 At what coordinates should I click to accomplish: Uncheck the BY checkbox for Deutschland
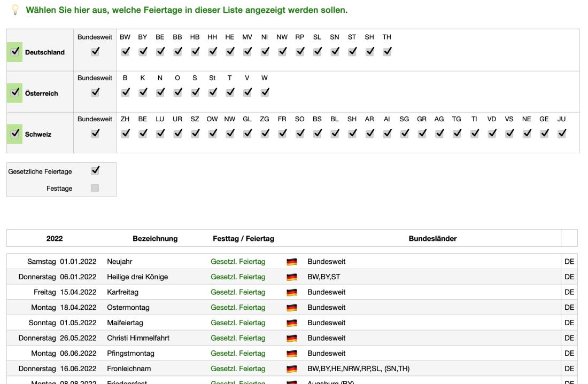(x=142, y=52)
